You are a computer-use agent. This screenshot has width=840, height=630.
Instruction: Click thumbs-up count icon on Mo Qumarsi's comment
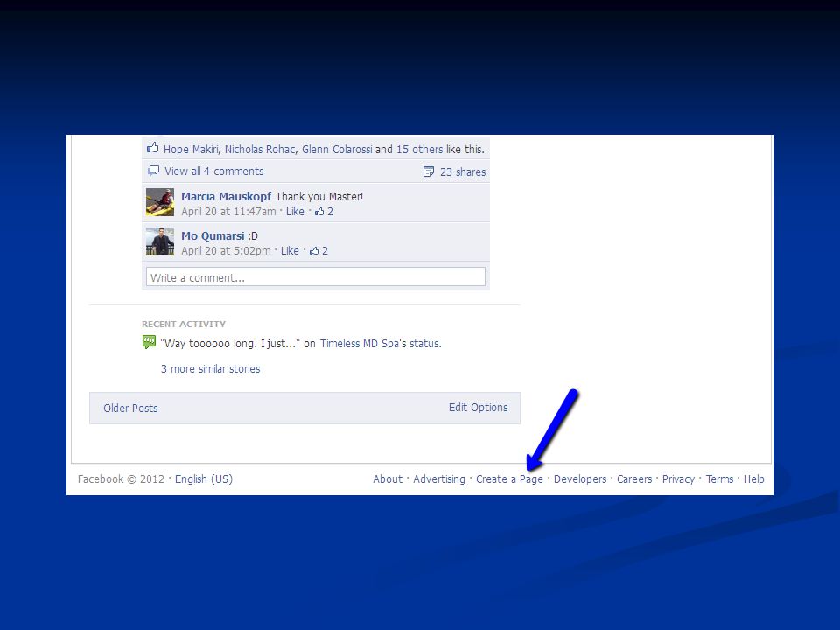(314, 251)
